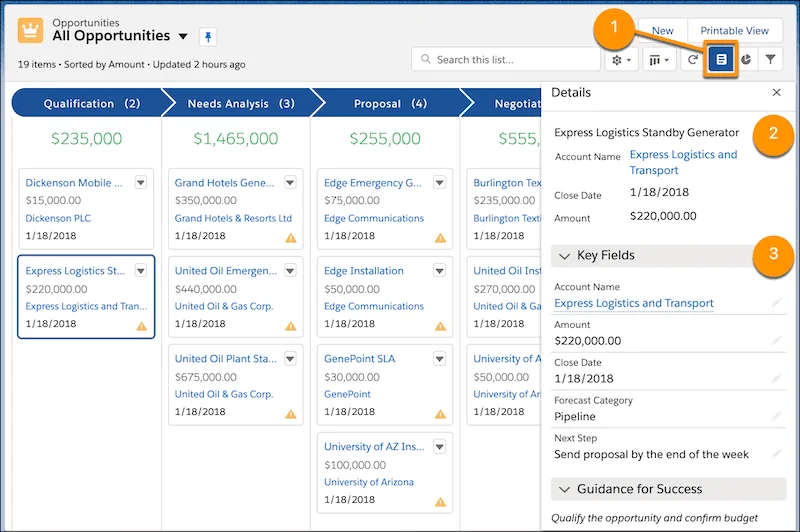Viewport: 800px width, 532px height.
Task: Open actions menu for United Oil Plant card
Action: (290, 359)
